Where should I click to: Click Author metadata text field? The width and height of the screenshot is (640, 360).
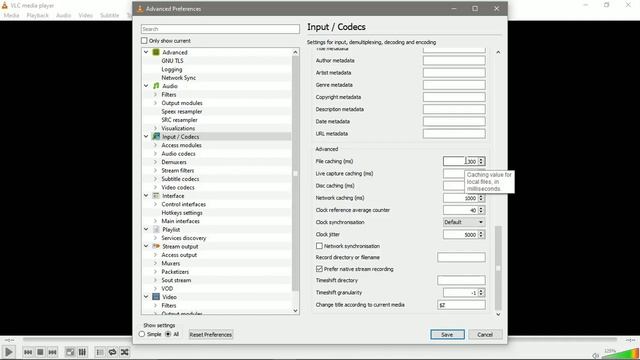(x=454, y=60)
